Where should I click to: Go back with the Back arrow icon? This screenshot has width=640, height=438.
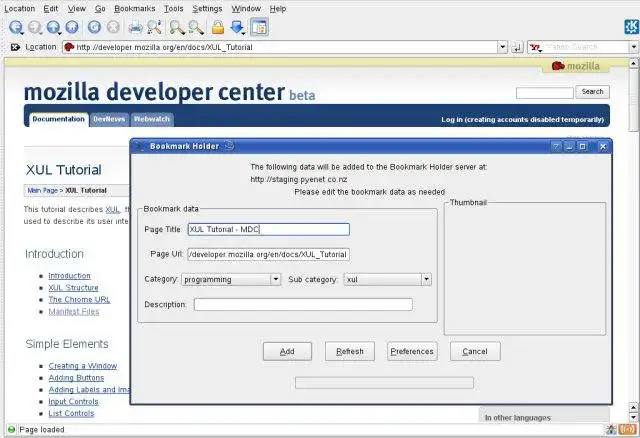[x=16, y=27]
